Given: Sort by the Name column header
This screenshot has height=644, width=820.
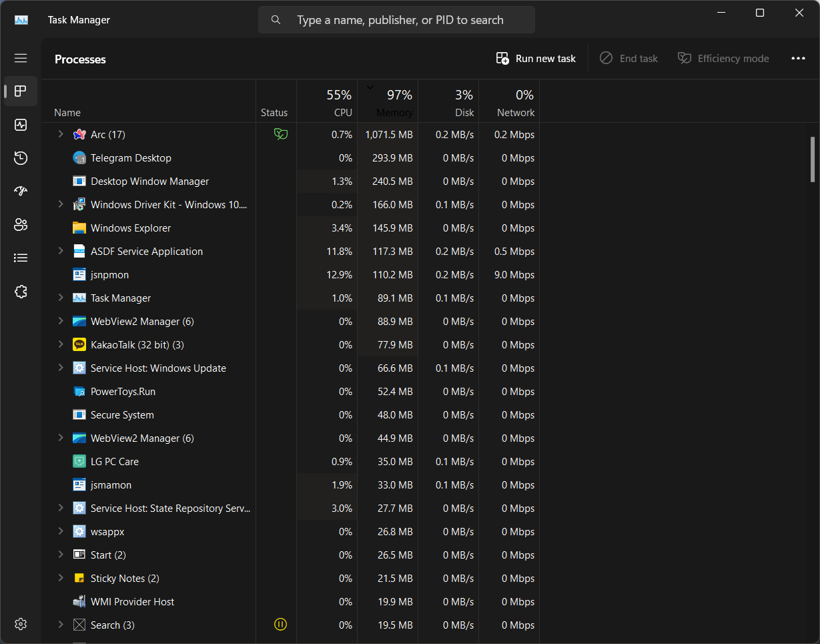Looking at the screenshot, I should [x=149, y=101].
